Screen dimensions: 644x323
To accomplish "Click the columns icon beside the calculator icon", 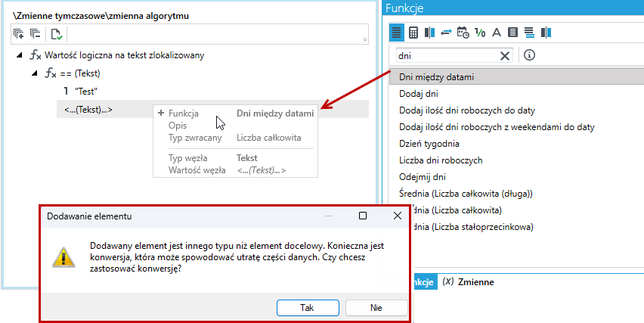I will (429, 33).
